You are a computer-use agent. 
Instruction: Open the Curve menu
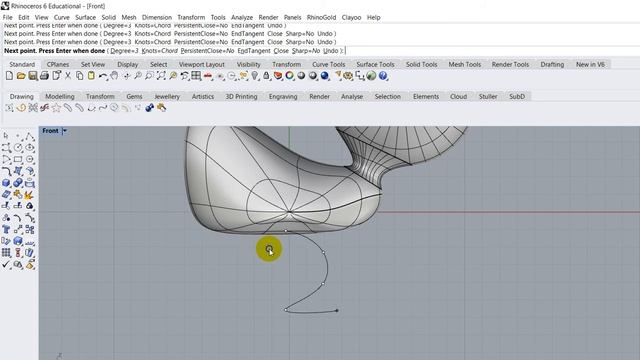(62, 18)
